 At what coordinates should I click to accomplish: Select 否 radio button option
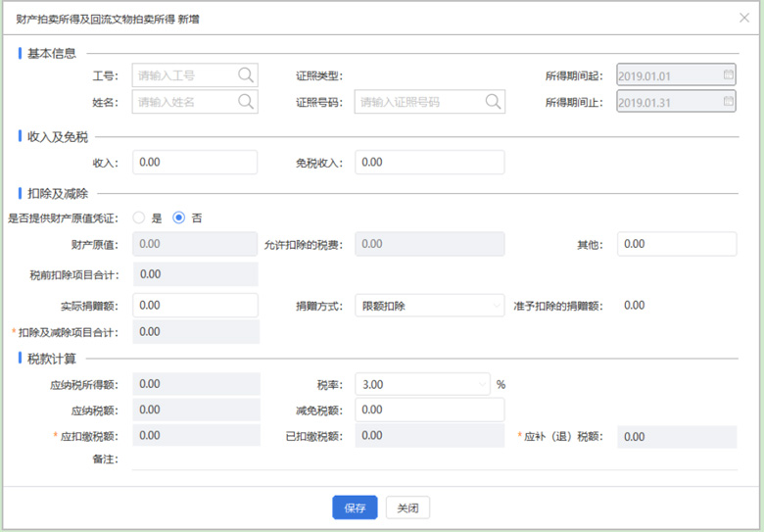[179, 218]
